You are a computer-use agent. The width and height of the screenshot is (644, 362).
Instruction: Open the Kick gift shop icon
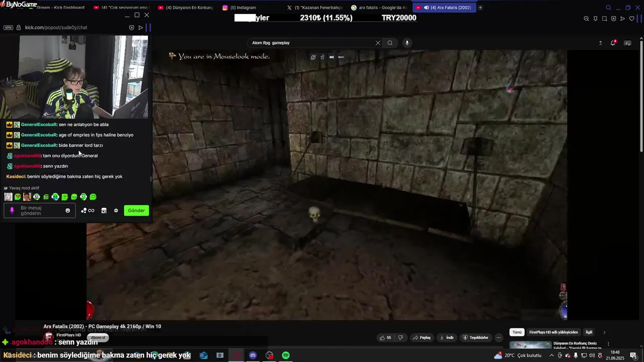[104, 211]
